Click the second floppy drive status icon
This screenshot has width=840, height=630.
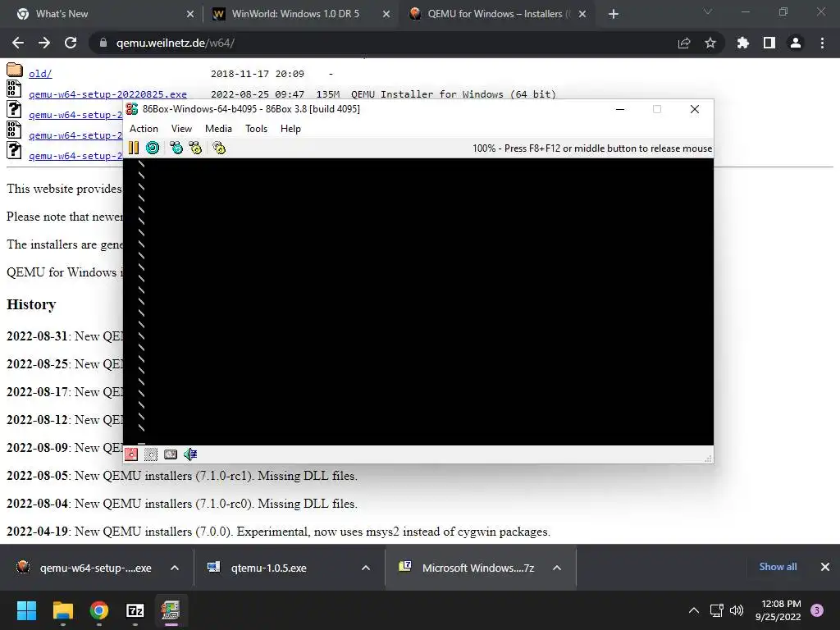pyautogui.click(x=151, y=454)
